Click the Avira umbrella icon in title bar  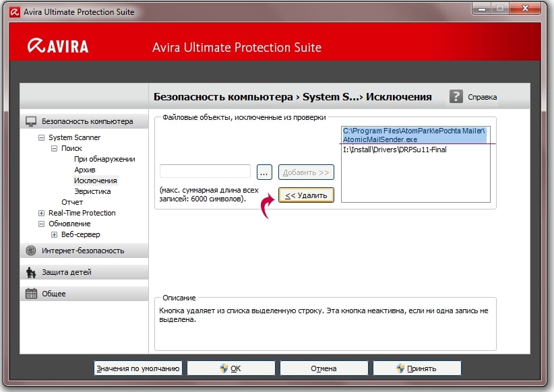click(15, 12)
